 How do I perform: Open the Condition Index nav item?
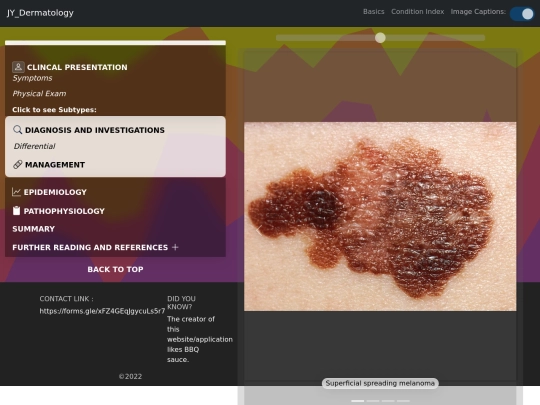coord(417,12)
